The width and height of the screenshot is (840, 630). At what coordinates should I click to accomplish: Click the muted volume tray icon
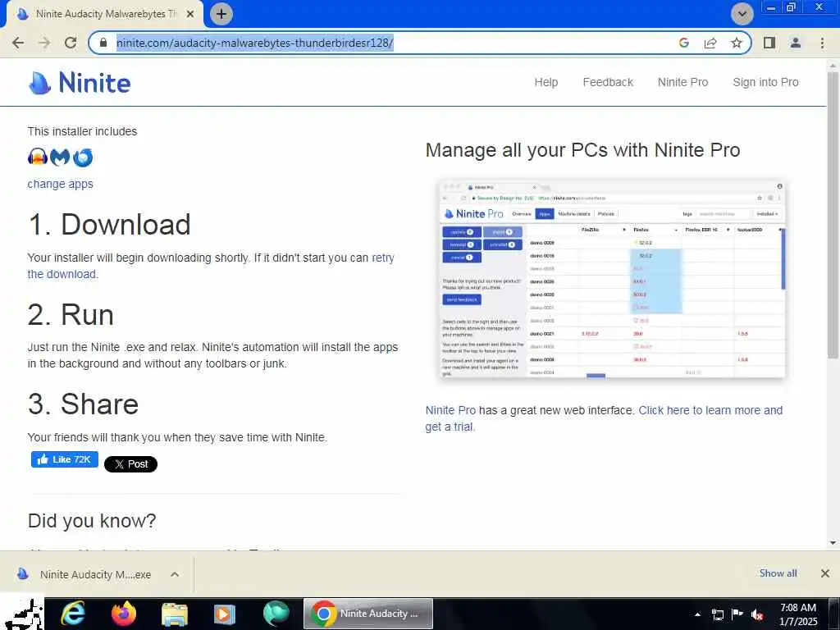point(757,614)
